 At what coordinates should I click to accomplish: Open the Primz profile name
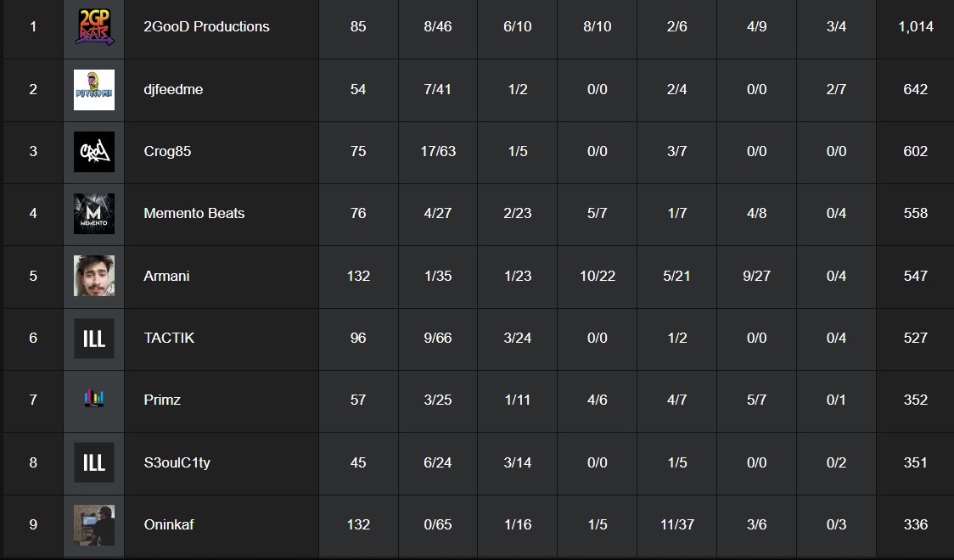(162, 400)
